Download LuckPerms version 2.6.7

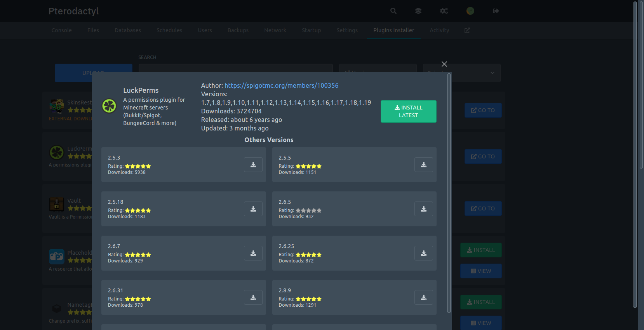click(253, 253)
